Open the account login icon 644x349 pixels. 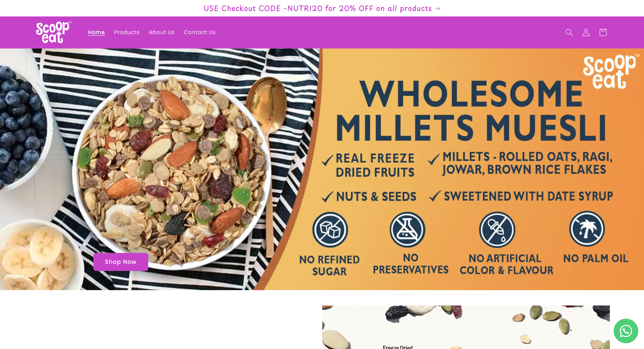pos(586,32)
